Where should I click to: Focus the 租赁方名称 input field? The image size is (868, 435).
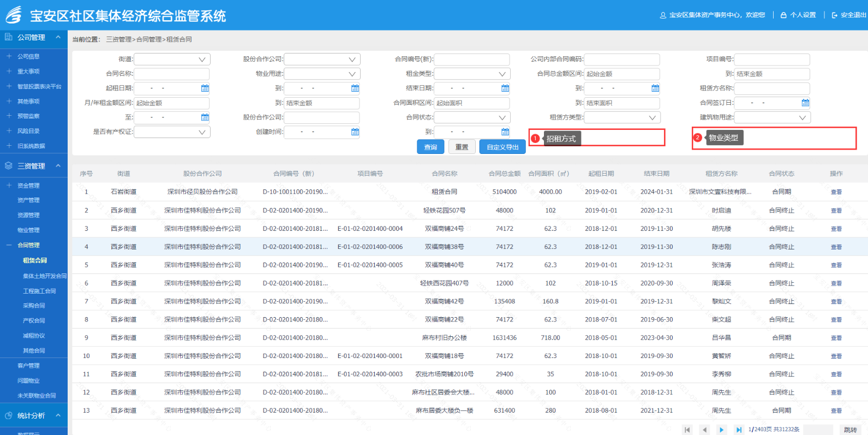[x=772, y=88]
